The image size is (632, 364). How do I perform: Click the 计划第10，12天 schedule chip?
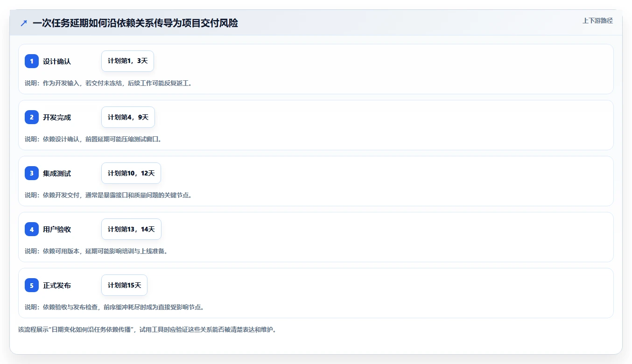point(131,173)
